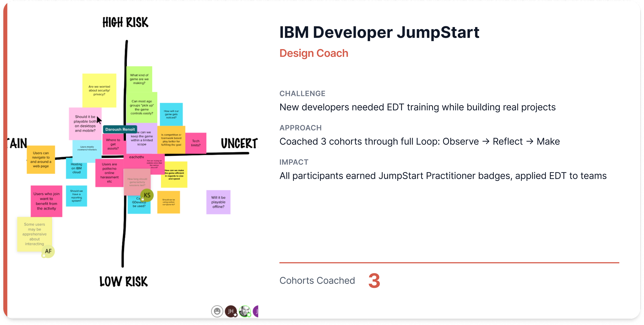Viewport: 644px width, 325px height.
Task: Click the partially hidden purple J avatar
Action: [256, 311]
